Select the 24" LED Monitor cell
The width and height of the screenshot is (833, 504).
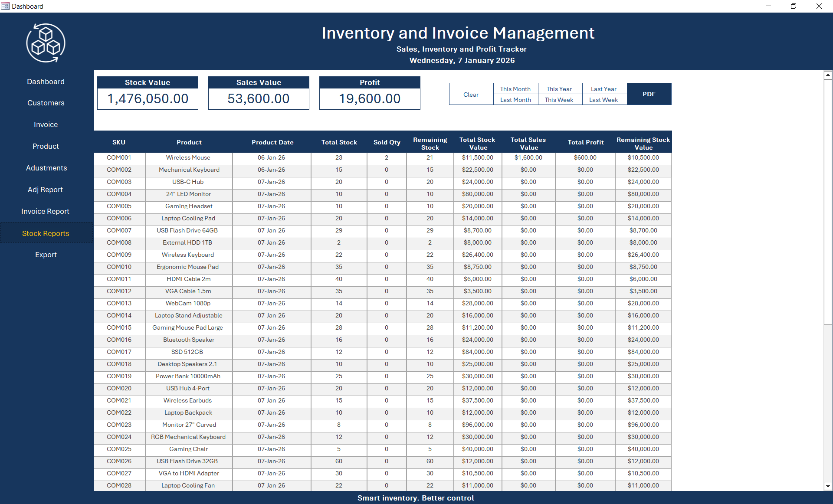pyautogui.click(x=189, y=194)
